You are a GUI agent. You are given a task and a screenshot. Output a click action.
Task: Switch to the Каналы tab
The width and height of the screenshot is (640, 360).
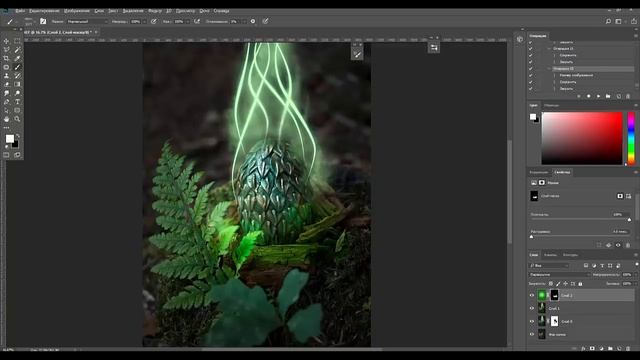550,255
